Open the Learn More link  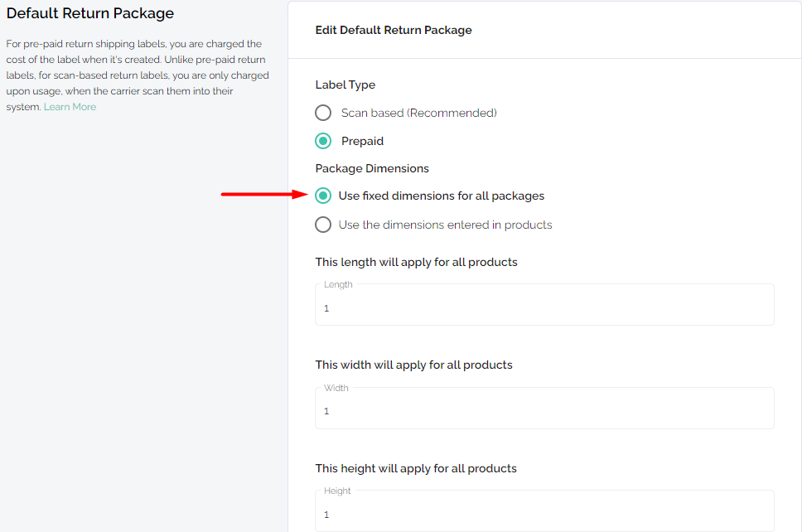click(x=70, y=107)
